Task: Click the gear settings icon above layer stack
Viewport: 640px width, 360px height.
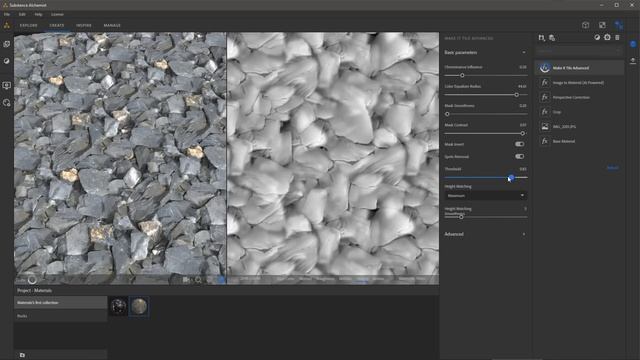Action: (x=607, y=37)
